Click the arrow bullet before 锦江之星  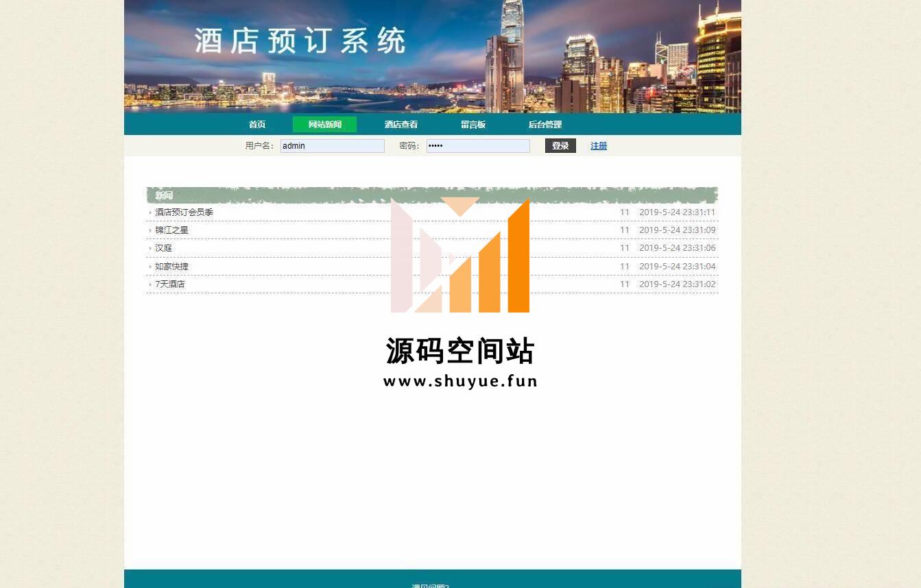[x=150, y=230]
